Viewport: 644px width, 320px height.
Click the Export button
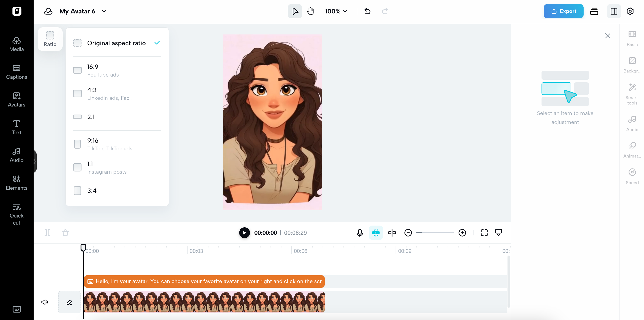[x=563, y=11]
